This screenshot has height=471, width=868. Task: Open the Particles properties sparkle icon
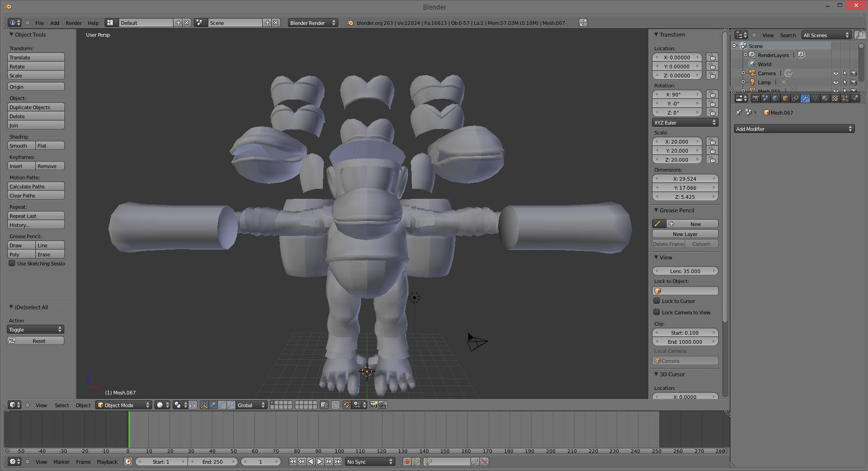tap(845, 98)
